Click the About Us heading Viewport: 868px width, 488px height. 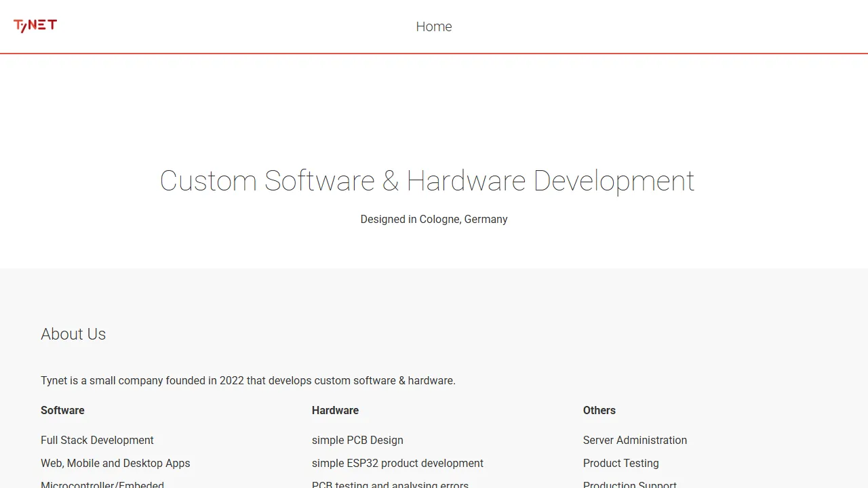(73, 333)
